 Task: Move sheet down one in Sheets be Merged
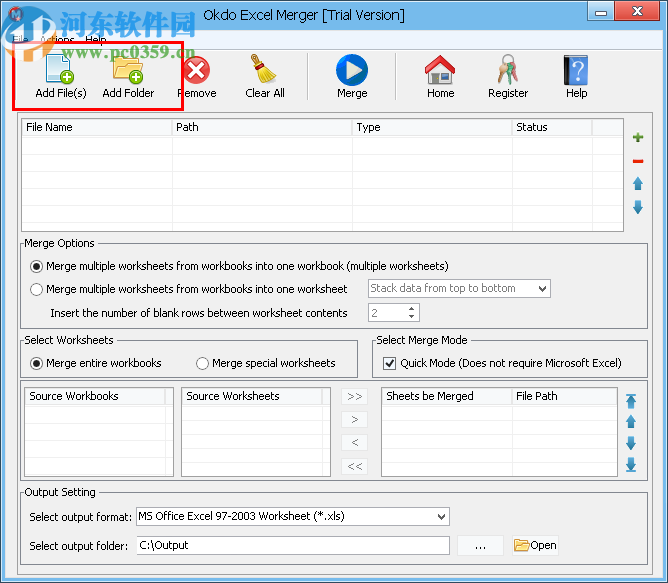click(x=631, y=443)
